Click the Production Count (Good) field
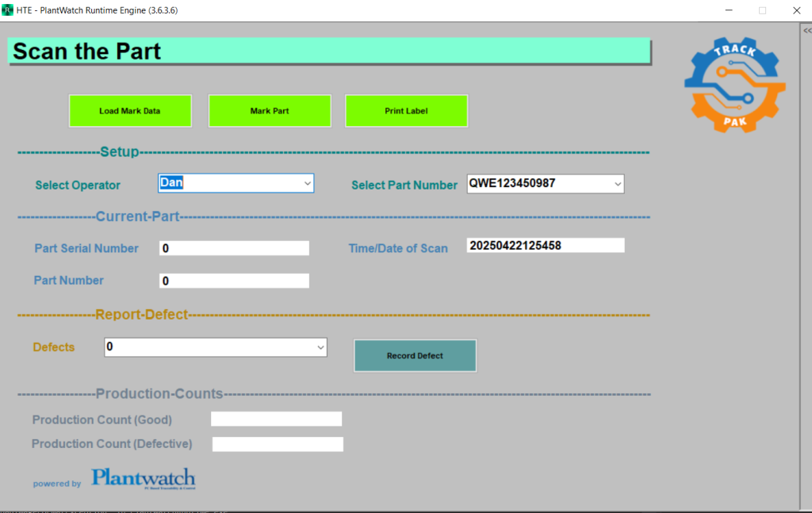Screen dimensions: 812x513 coord(276,419)
